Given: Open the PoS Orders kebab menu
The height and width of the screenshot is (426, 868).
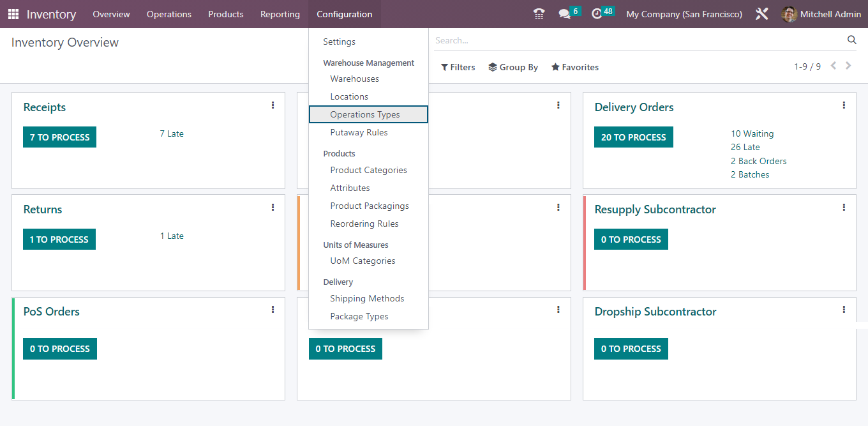Looking at the screenshot, I should tap(273, 309).
